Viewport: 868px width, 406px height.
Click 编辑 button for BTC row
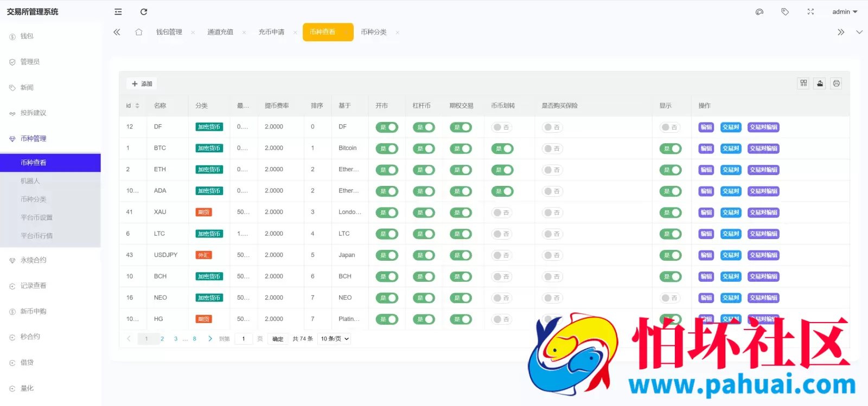(x=706, y=149)
